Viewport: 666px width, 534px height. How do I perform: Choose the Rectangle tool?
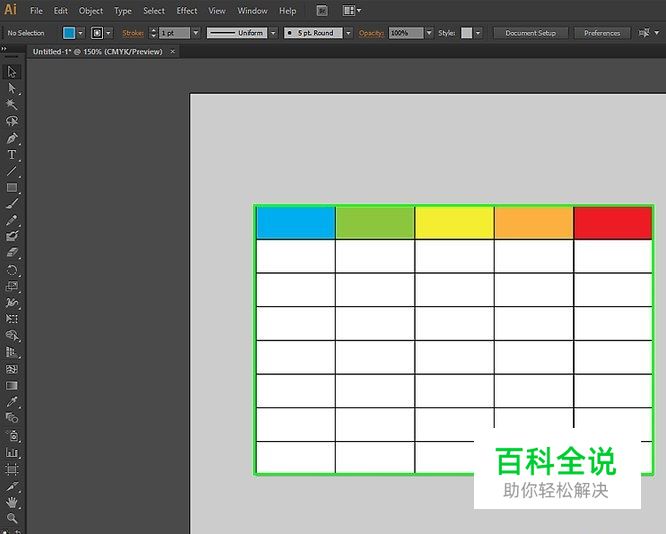tap(12, 187)
